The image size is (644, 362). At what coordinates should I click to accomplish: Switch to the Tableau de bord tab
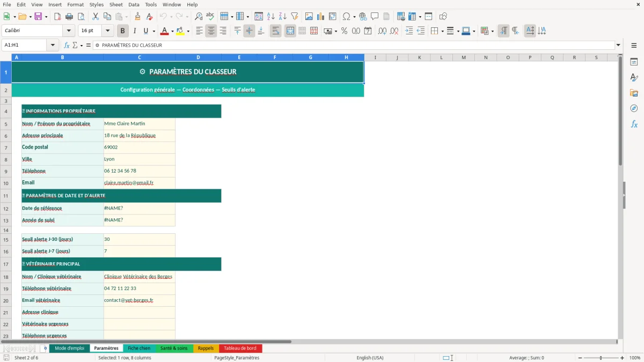pos(240,348)
